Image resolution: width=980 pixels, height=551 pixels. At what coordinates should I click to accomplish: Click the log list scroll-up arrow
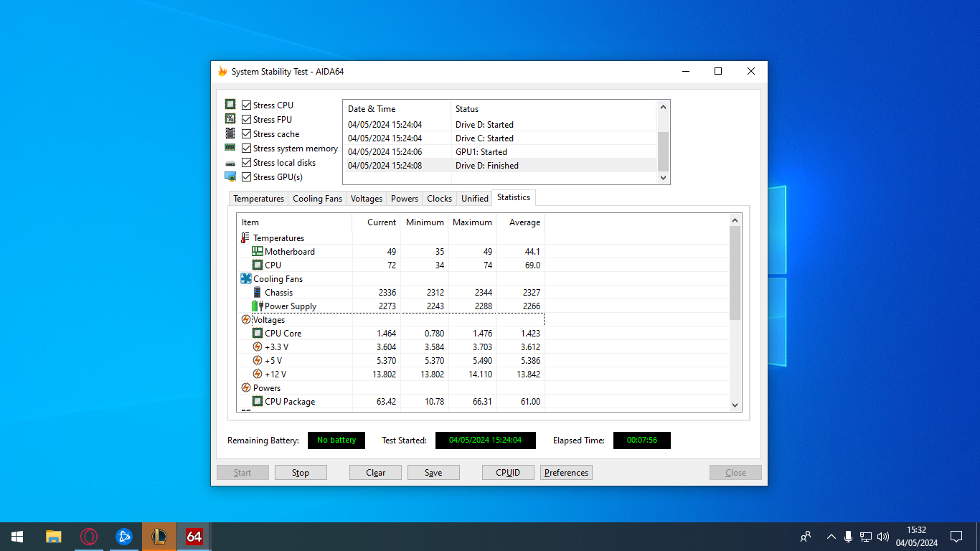click(x=663, y=107)
